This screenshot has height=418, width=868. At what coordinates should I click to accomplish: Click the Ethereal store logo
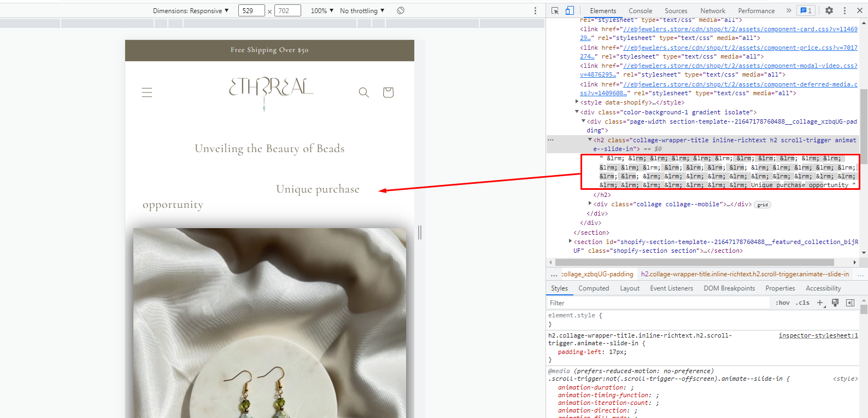point(271,92)
